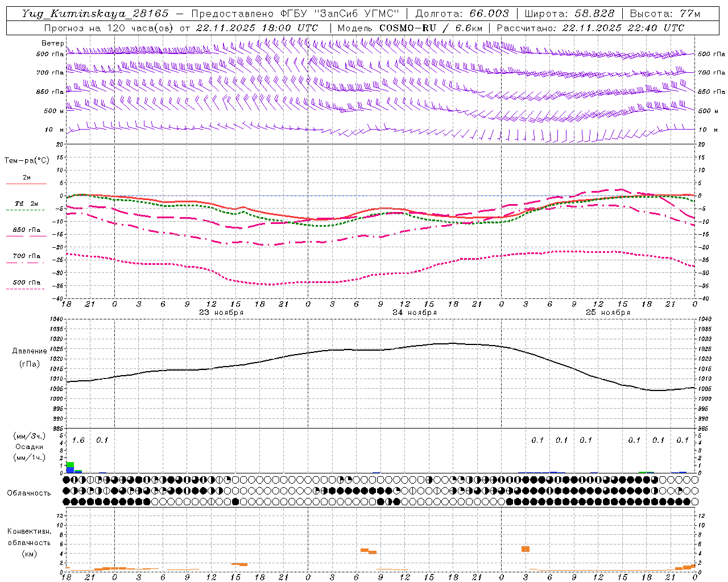Click the '(км)' convective height unit label
The width and height of the screenshot is (728, 582).
[x=30, y=554]
